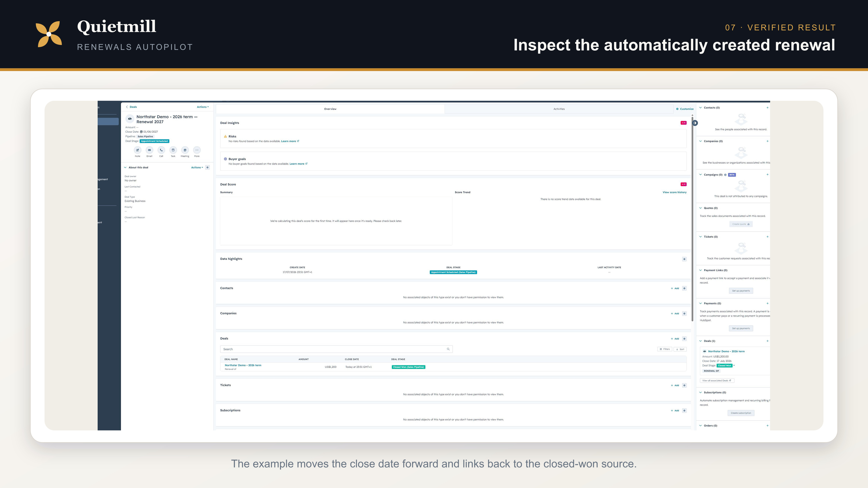
Task: Collapse the right sidebar toggle button
Action: click(695, 123)
